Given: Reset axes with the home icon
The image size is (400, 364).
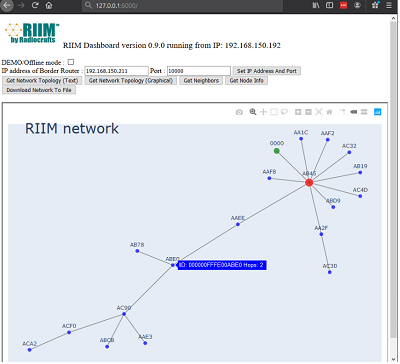Looking at the screenshot, I should tap(329, 112).
